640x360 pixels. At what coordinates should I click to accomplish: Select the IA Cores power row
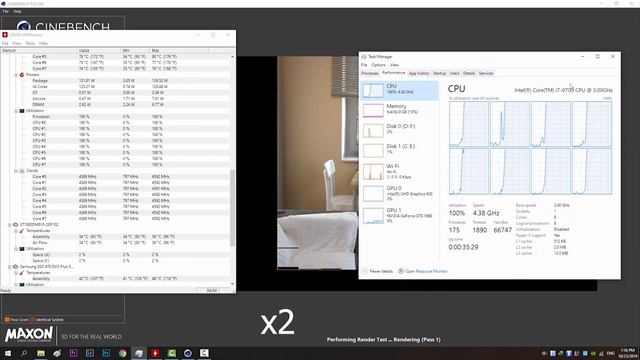pyautogui.click(x=116, y=87)
